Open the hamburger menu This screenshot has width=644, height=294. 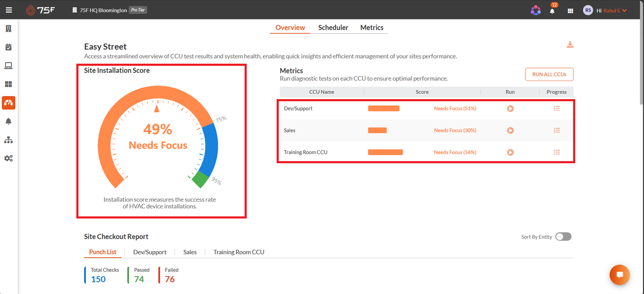click(9, 10)
